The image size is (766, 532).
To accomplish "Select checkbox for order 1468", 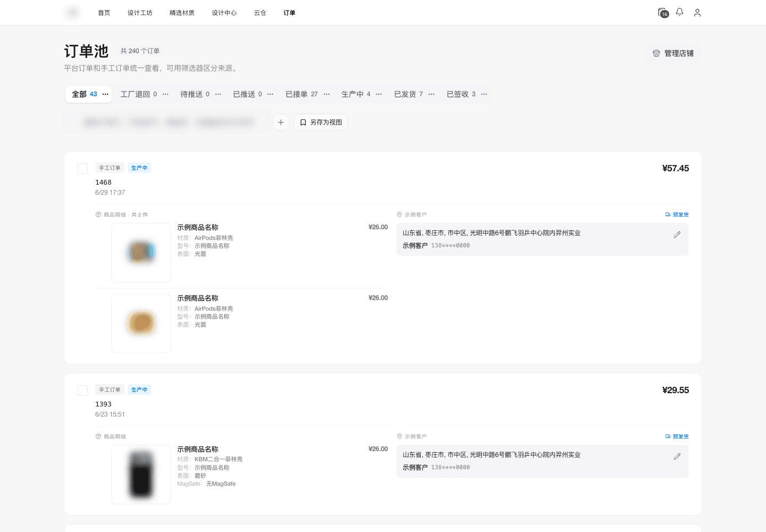I will tap(82, 169).
